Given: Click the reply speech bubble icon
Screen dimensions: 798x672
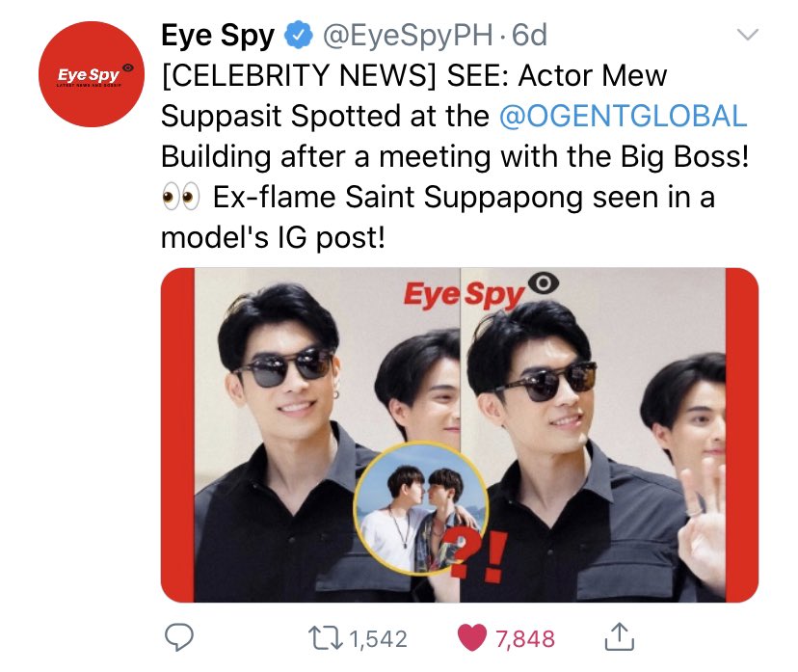Looking at the screenshot, I should [x=178, y=637].
